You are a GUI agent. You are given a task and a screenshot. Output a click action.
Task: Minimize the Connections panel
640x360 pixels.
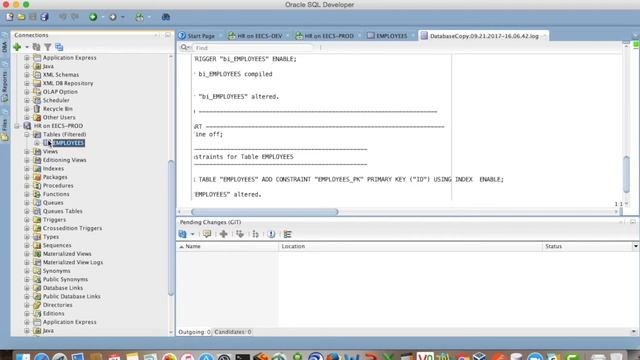(x=168, y=35)
